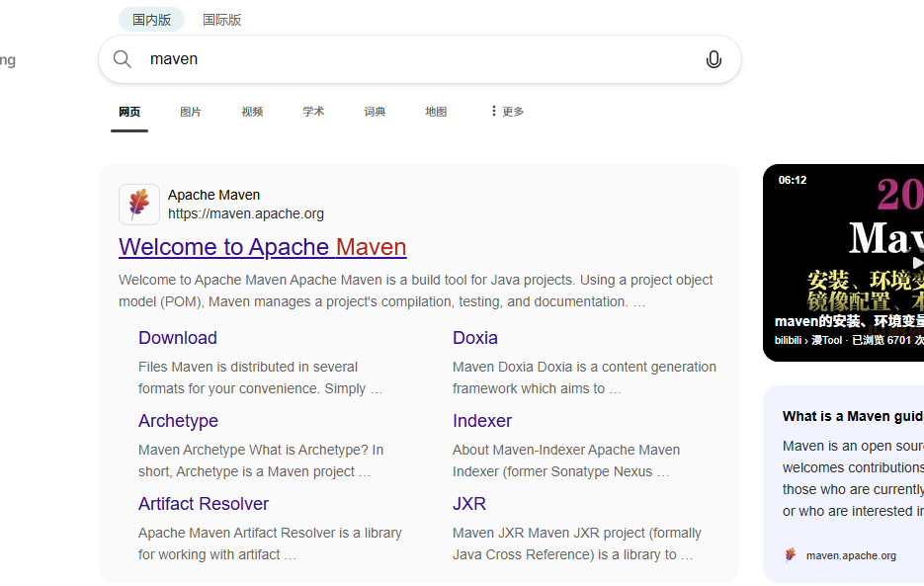The height and width of the screenshot is (586, 924).
Task: Switch to 国内版 search mode
Action: tap(151, 20)
